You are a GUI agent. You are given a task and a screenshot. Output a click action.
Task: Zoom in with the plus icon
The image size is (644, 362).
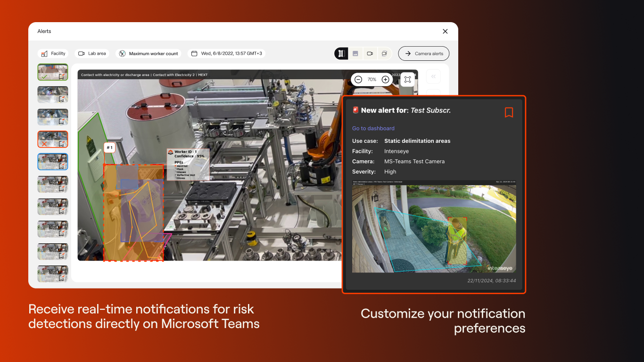[x=385, y=80]
